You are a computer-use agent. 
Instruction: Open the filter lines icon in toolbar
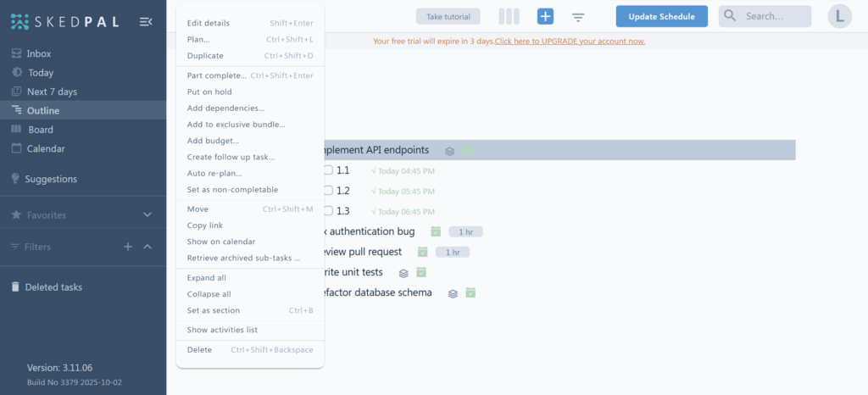coord(578,17)
